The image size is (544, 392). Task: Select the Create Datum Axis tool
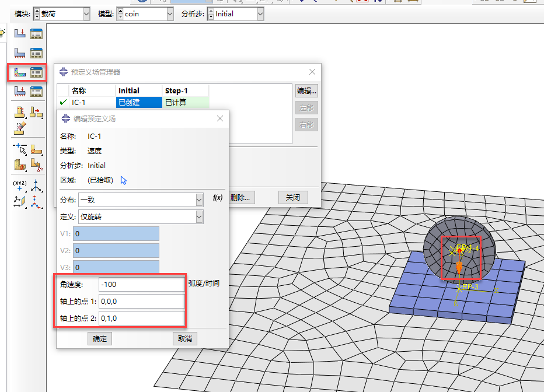36,185
